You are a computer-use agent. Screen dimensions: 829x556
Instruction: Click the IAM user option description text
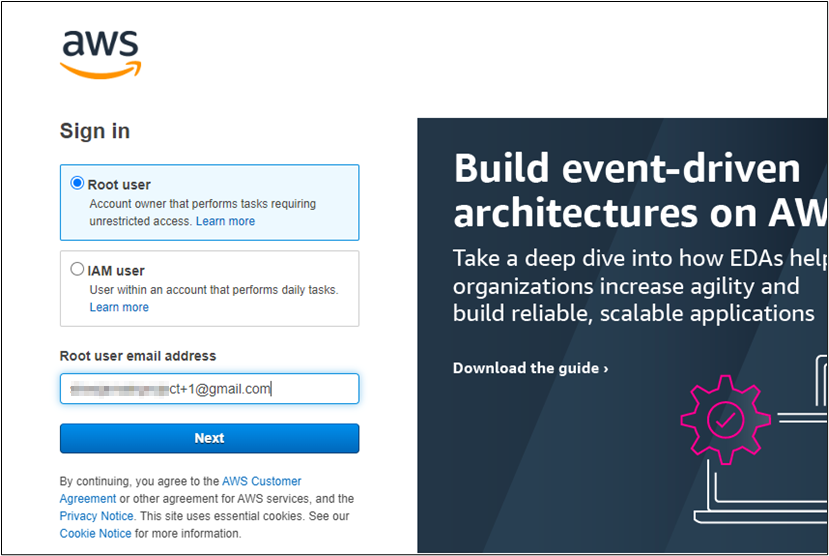pyautogui.click(x=213, y=290)
